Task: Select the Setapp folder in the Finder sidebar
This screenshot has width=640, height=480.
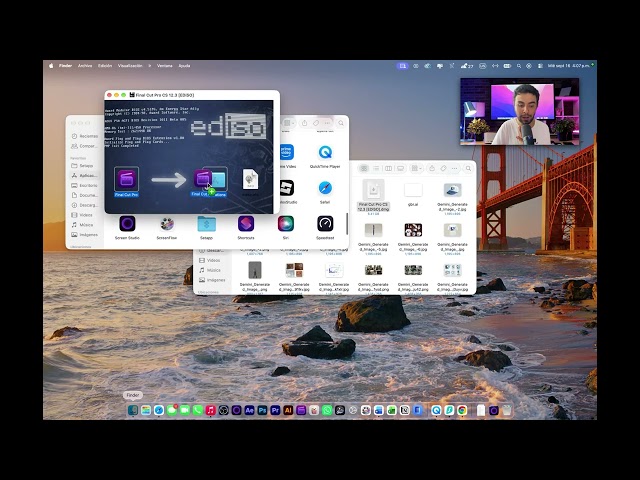Action: point(84,166)
